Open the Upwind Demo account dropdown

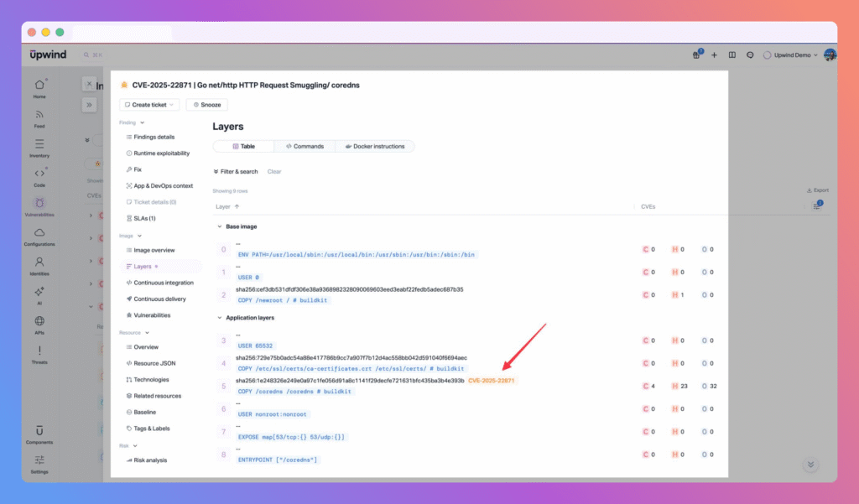(790, 55)
